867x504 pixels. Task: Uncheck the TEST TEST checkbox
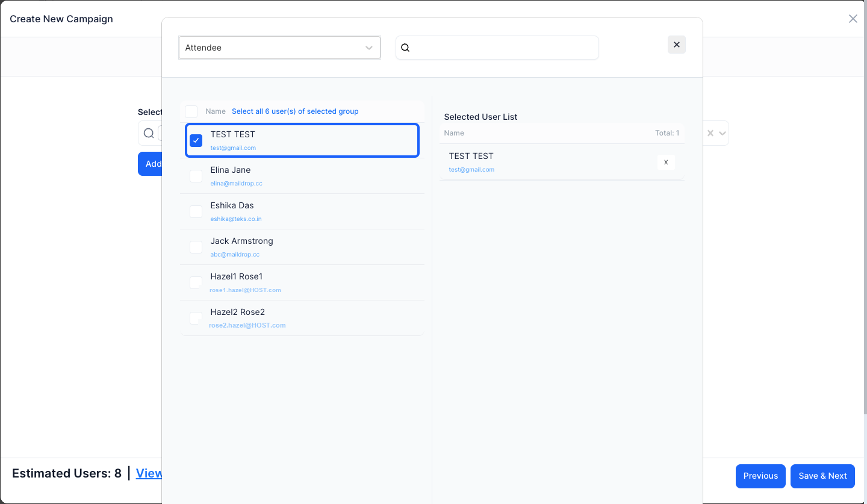196,140
